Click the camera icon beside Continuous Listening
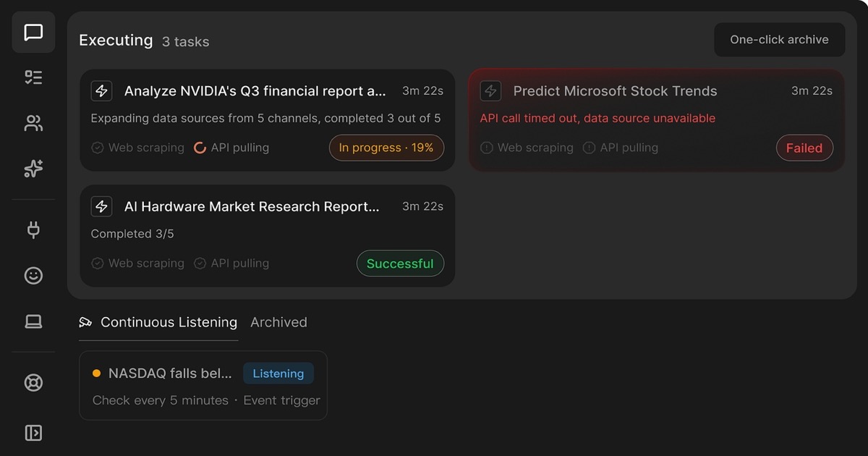The image size is (868, 456). [x=87, y=321]
